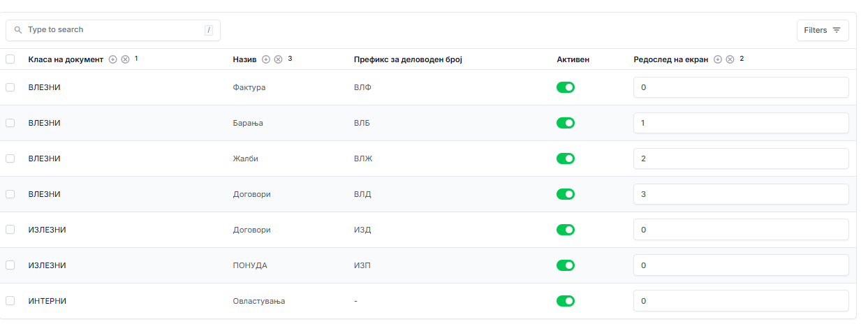Screen dimensions: 868x324
Task: Click the ВЛБ prefix cell
Action: 362,123
